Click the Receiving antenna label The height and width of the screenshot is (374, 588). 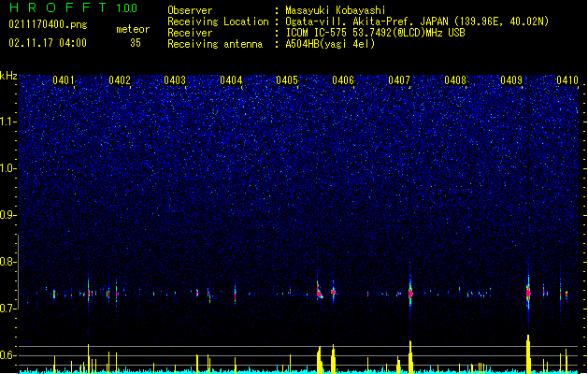tap(215, 44)
